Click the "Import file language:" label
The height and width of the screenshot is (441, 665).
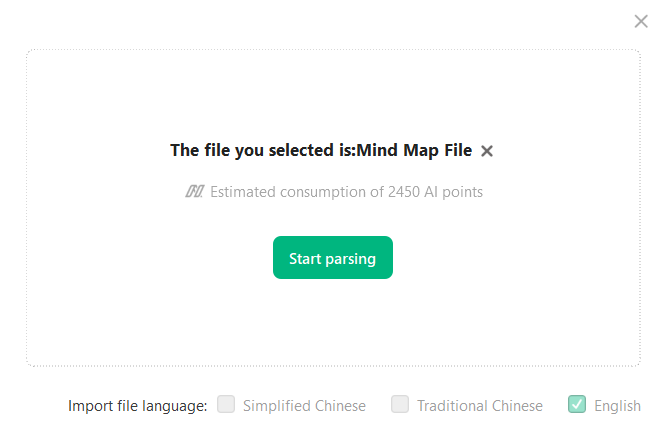pos(137,406)
